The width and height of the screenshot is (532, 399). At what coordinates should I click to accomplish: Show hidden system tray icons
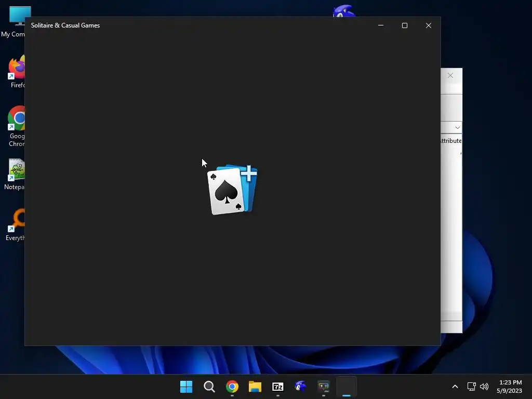(x=455, y=387)
